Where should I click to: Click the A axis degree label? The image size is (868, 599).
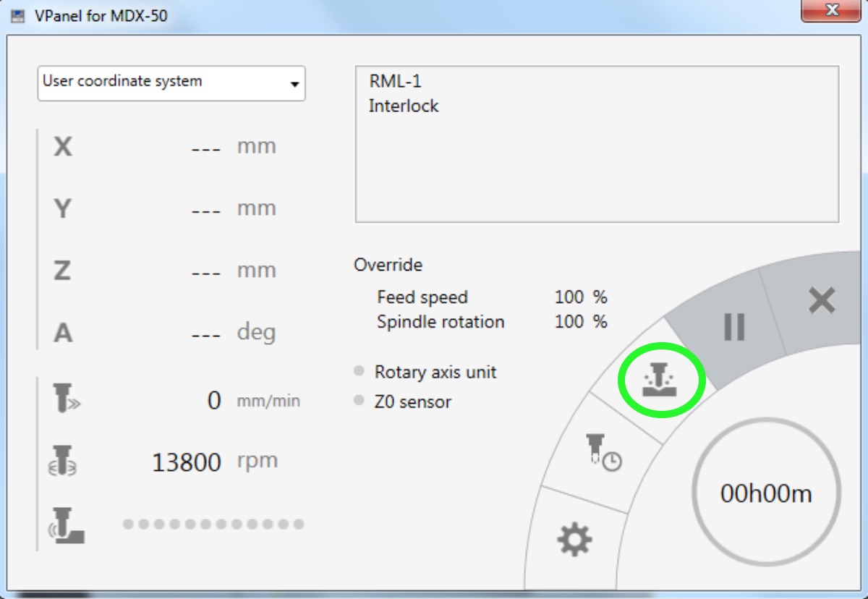[x=63, y=334]
